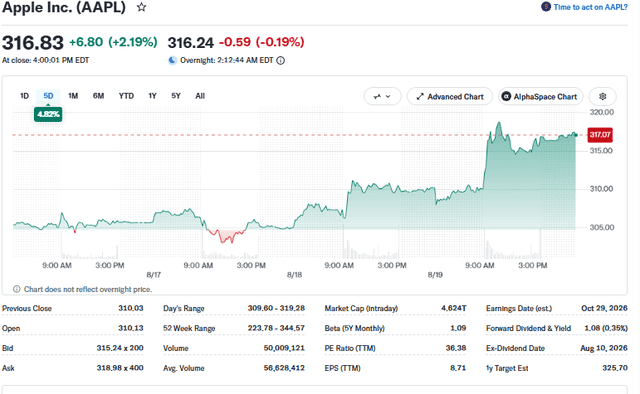Click the overnight price info icon
Viewport: 640px width, 394px height.
point(280,60)
